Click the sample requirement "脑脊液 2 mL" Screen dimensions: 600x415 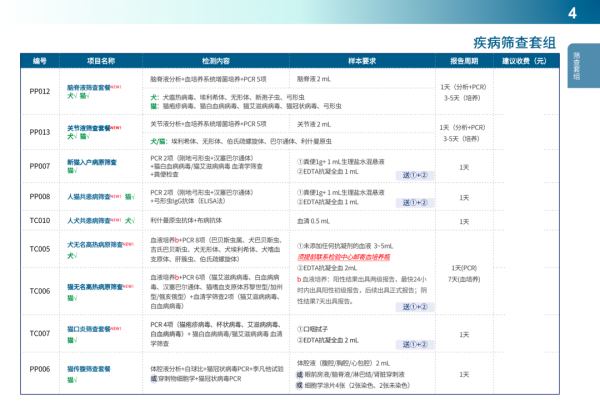[x=314, y=79]
